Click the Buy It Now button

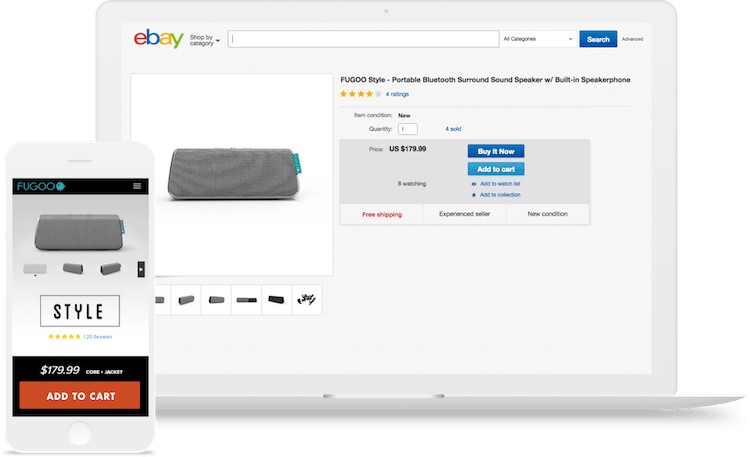[x=496, y=151]
